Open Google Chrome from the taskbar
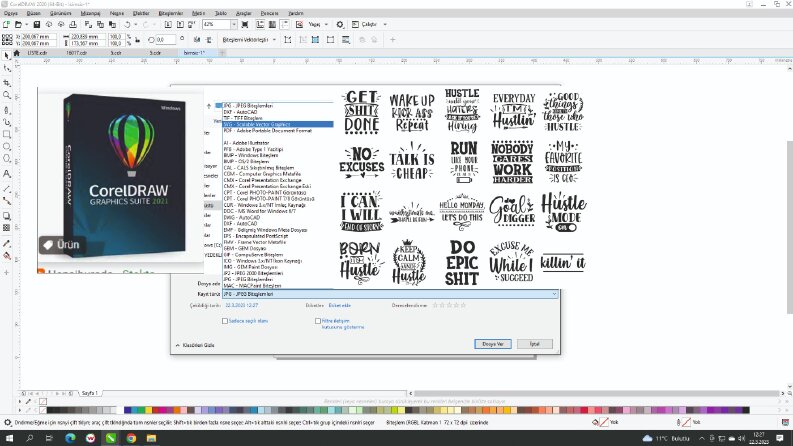This screenshot has width=793, height=446. (131, 438)
